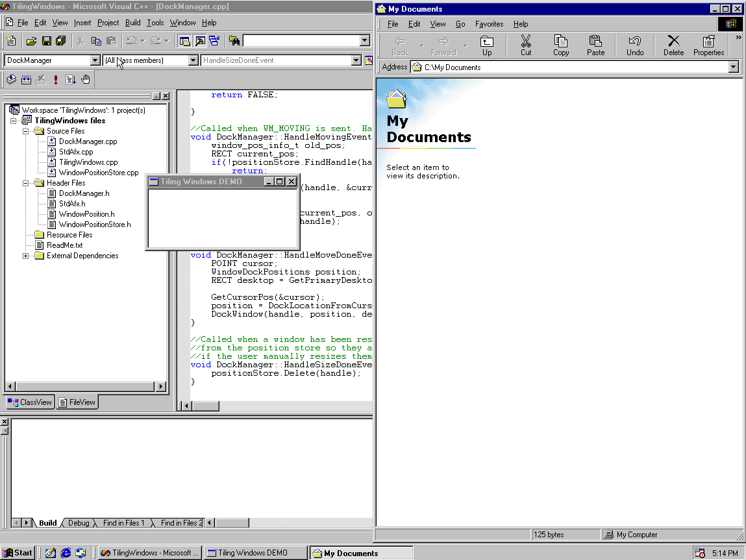This screenshot has width=746, height=560.
Task: Click the Open file toolbar icon
Action: tap(31, 41)
